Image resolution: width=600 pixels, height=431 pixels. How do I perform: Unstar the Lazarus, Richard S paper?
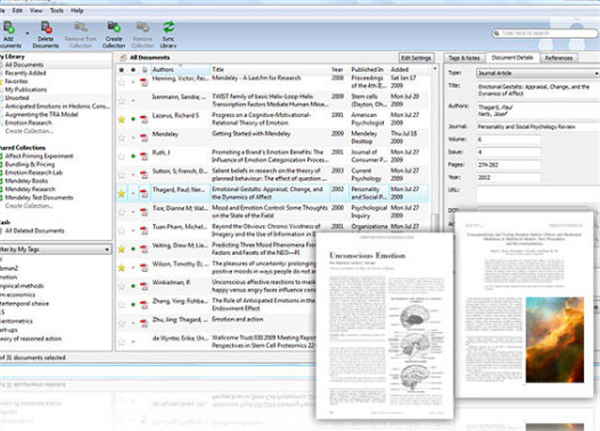click(122, 118)
